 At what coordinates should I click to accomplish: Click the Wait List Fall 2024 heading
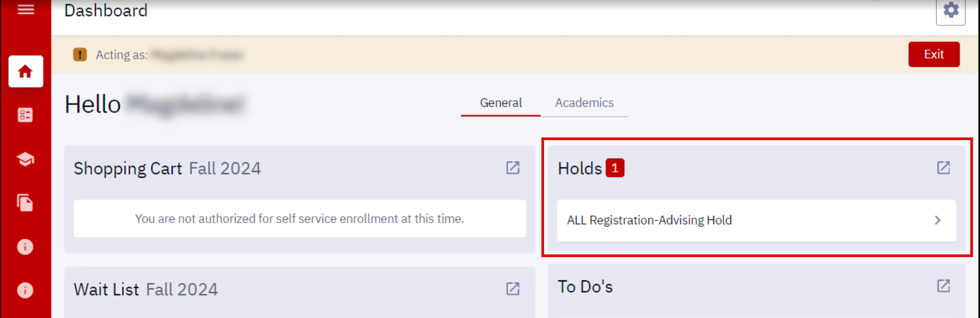coord(145,289)
